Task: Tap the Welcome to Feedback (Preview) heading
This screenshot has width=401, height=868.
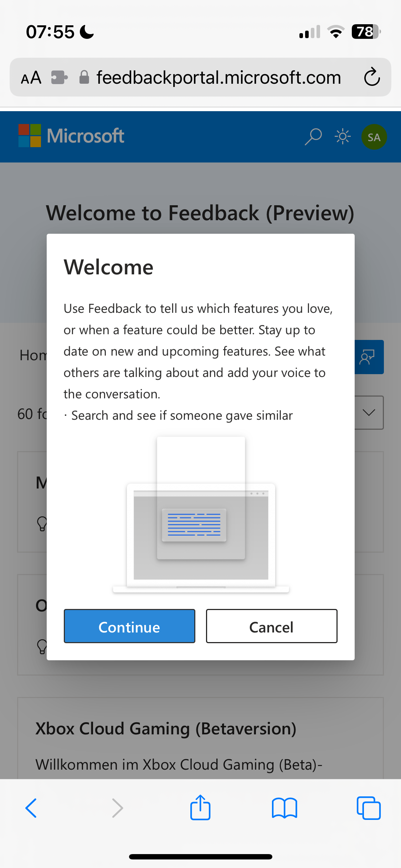Action: (x=200, y=213)
